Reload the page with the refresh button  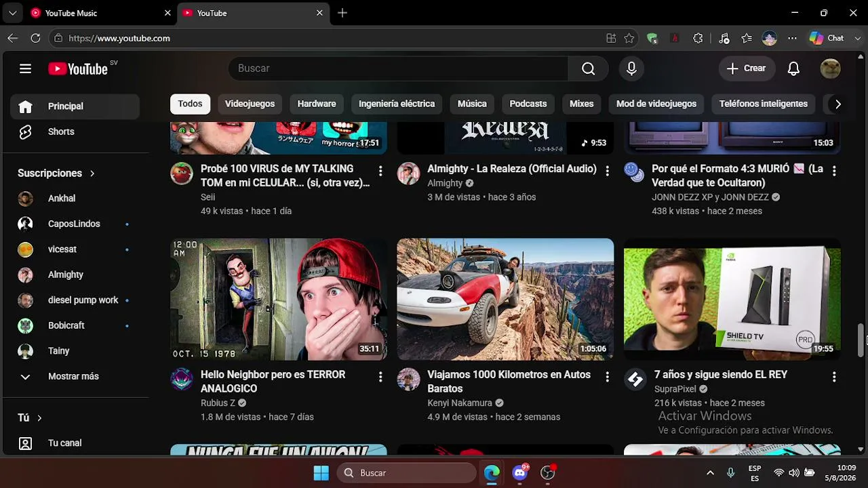pyautogui.click(x=35, y=39)
